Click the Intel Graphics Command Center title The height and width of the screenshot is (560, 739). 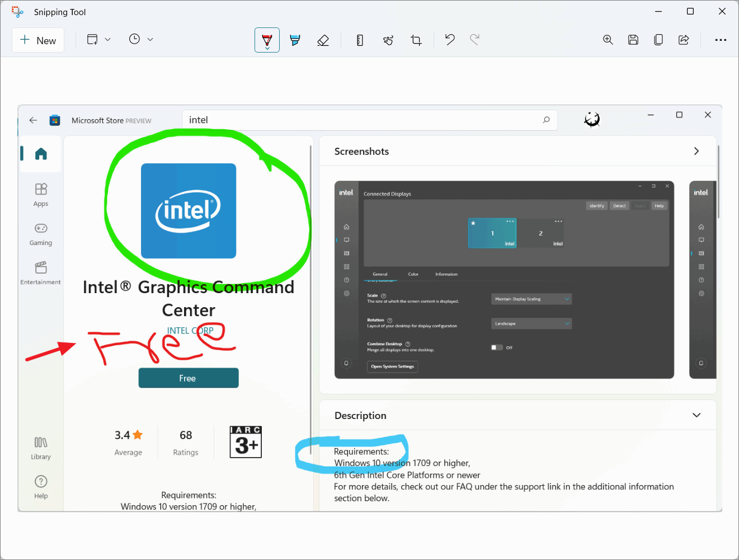[x=189, y=299]
